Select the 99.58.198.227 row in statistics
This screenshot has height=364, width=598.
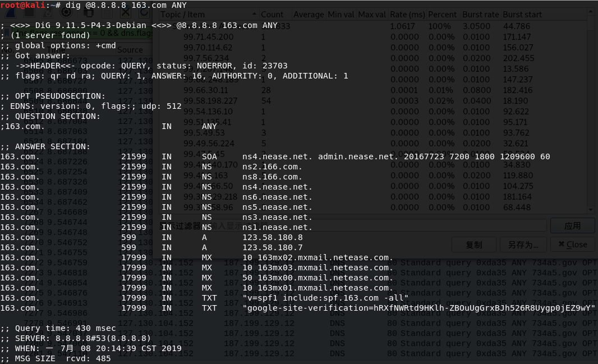coord(372,101)
